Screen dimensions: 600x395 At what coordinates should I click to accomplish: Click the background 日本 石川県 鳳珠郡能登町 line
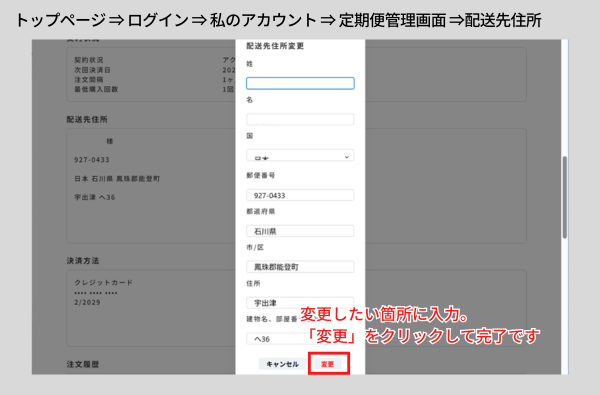pos(117,179)
